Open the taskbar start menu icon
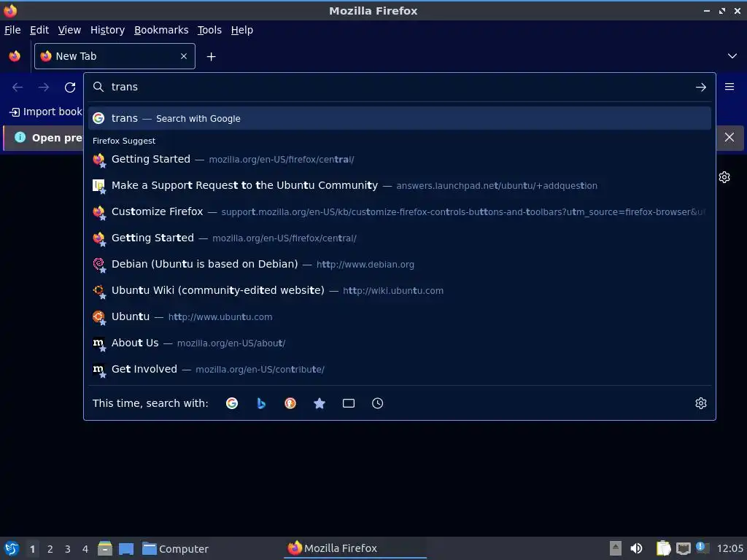This screenshot has width=747, height=560. point(12,548)
